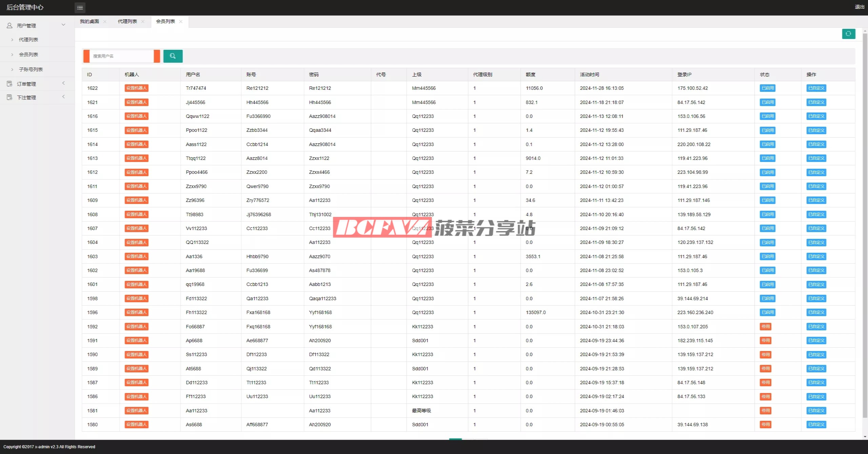The width and height of the screenshot is (868, 454).
Task: Click 设置机器人 button for ID 1621
Action: point(136,102)
